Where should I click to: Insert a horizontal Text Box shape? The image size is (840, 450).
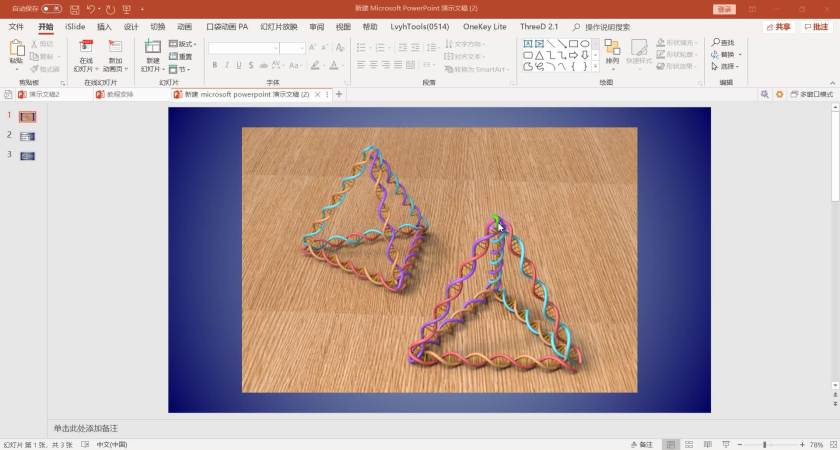point(528,43)
